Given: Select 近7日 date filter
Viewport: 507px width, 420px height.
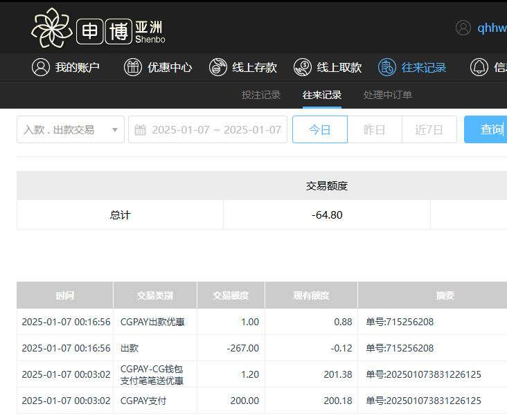Looking at the screenshot, I should (x=429, y=129).
